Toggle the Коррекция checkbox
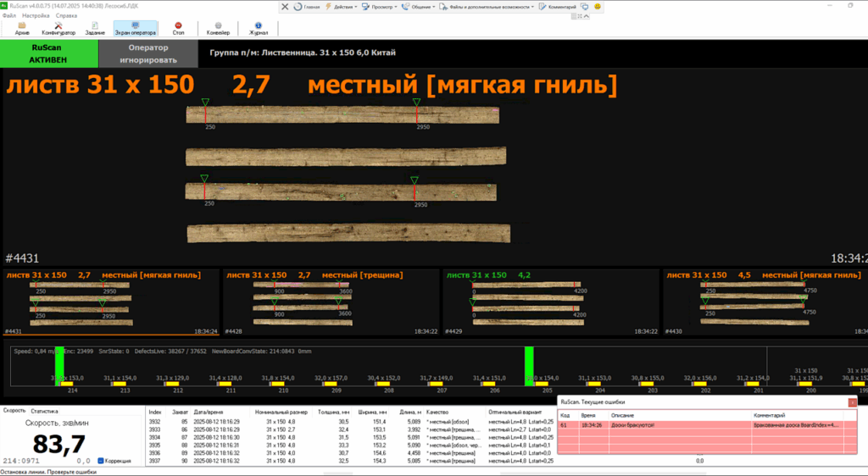 pyautogui.click(x=101, y=461)
